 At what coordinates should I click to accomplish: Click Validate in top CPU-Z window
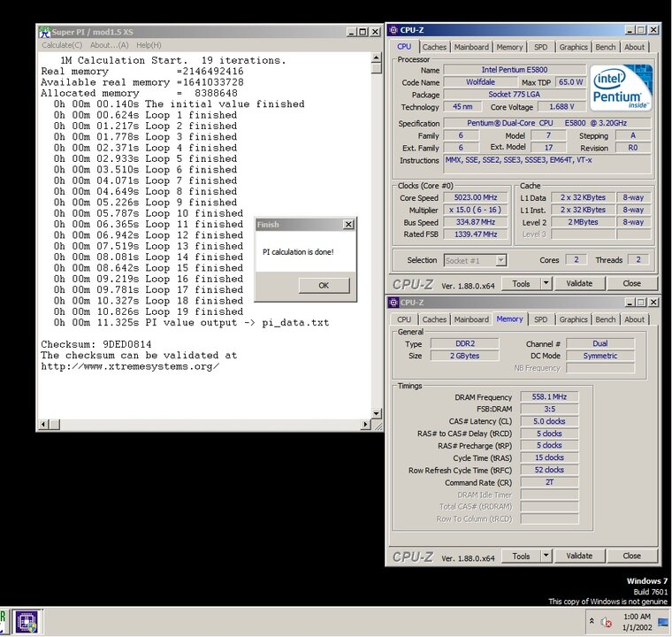pos(579,283)
